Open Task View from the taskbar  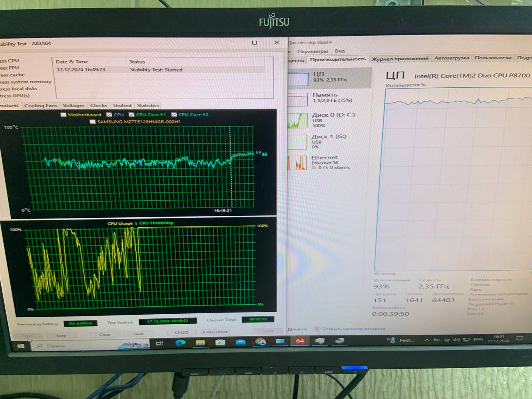click(x=159, y=343)
